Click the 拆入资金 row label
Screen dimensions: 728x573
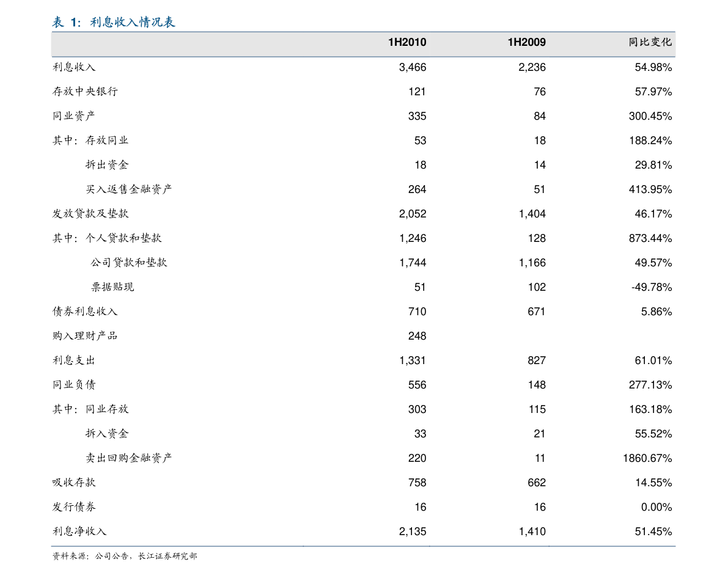tap(107, 433)
